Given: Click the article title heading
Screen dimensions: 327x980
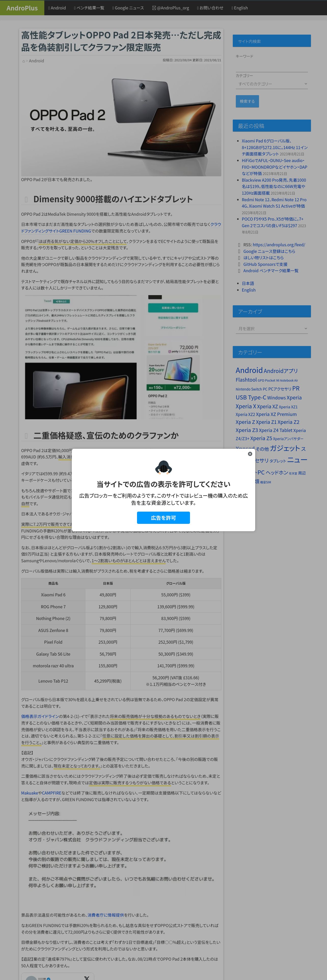Looking at the screenshot, I should (121, 41).
